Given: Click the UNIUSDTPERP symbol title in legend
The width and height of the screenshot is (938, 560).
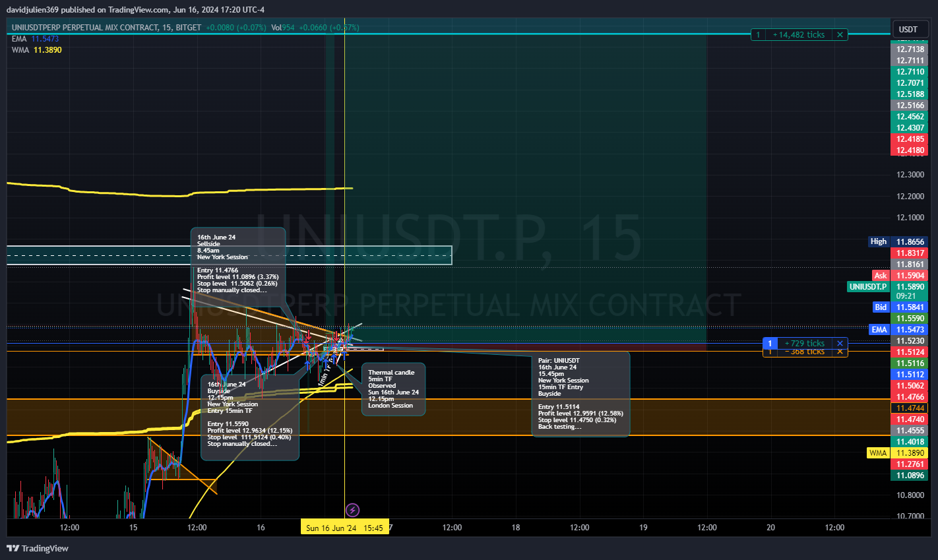Looking at the screenshot, I should click(x=106, y=28).
